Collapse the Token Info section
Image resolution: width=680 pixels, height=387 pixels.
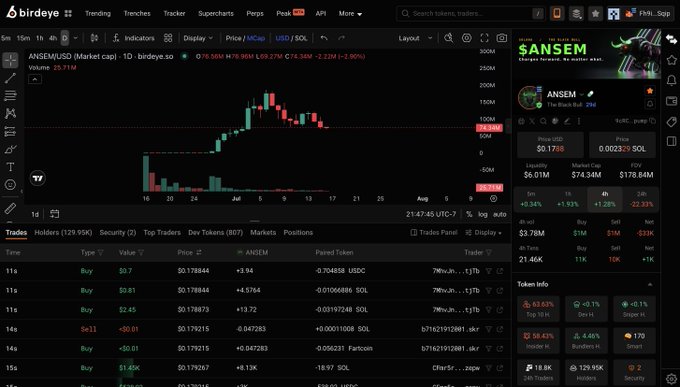pyautogui.click(x=650, y=285)
